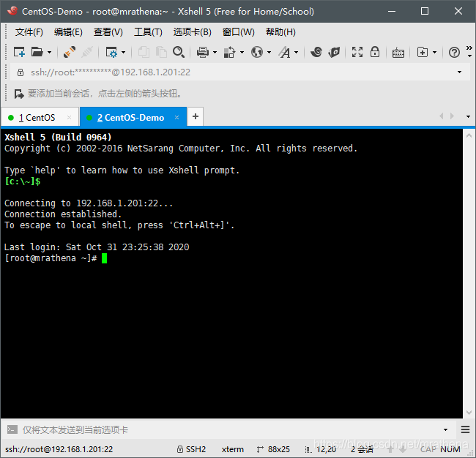Click the Copy toolbar icon

[144, 52]
